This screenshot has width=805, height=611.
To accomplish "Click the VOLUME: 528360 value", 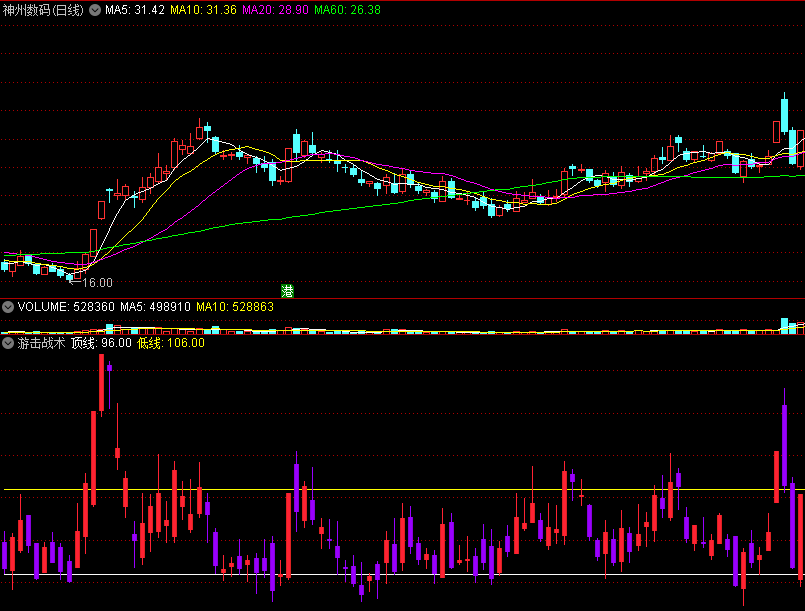I will (x=66, y=307).
